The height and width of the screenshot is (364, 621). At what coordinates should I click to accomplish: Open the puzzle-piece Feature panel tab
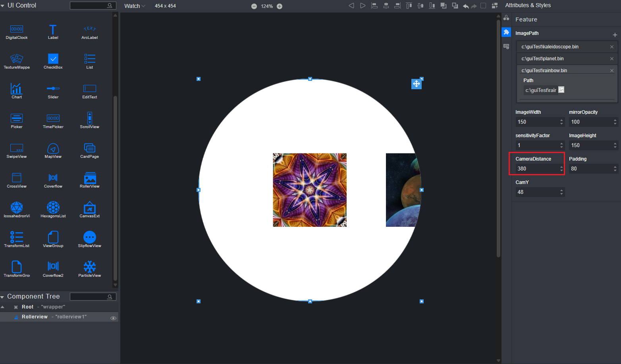(x=506, y=32)
